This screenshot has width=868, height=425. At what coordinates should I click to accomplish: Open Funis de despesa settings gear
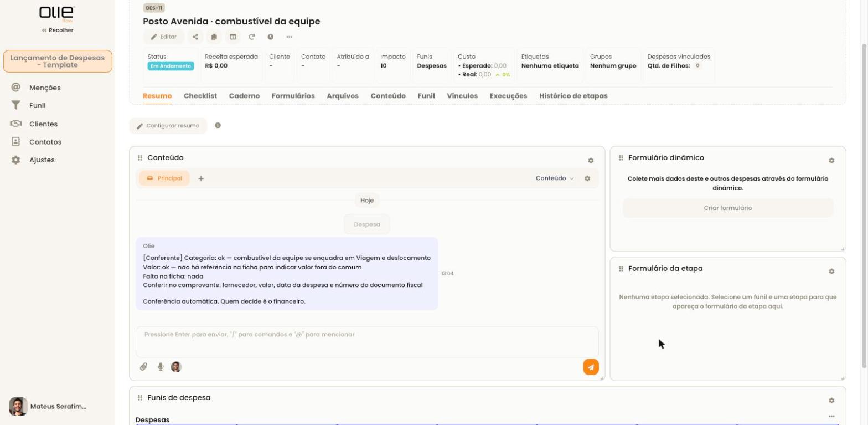coord(831,401)
